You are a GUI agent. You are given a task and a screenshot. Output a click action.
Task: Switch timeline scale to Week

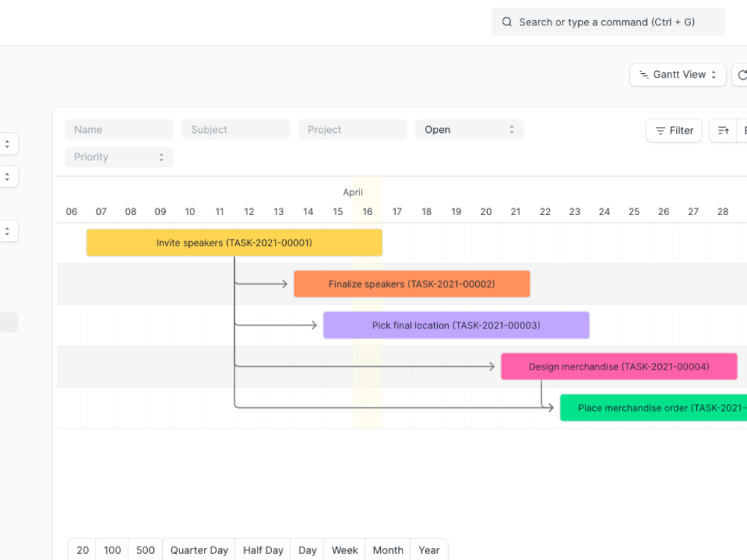pos(344,550)
